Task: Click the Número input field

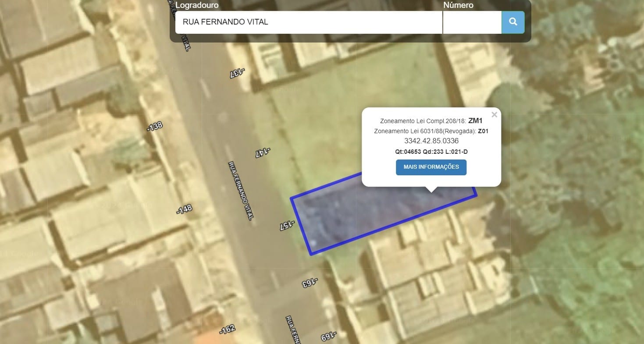Action: tap(472, 22)
